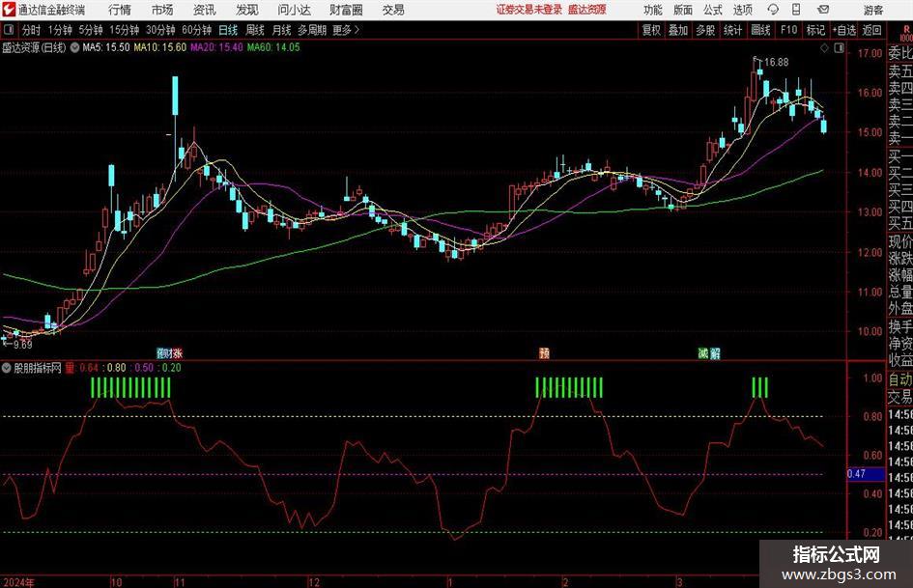Open the 版面 layout button

[683, 10]
